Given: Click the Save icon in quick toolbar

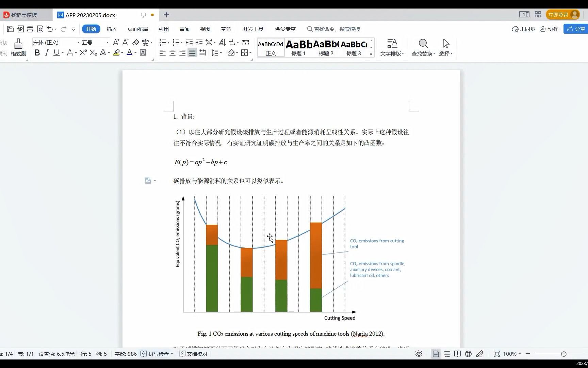Looking at the screenshot, I should [x=10, y=29].
